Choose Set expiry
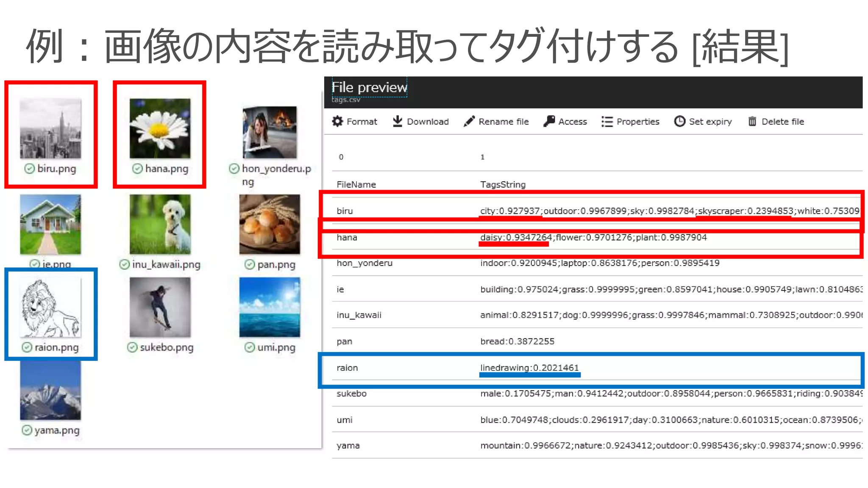Image resolution: width=868 pixels, height=488 pixels. pyautogui.click(x=703, y=122)
